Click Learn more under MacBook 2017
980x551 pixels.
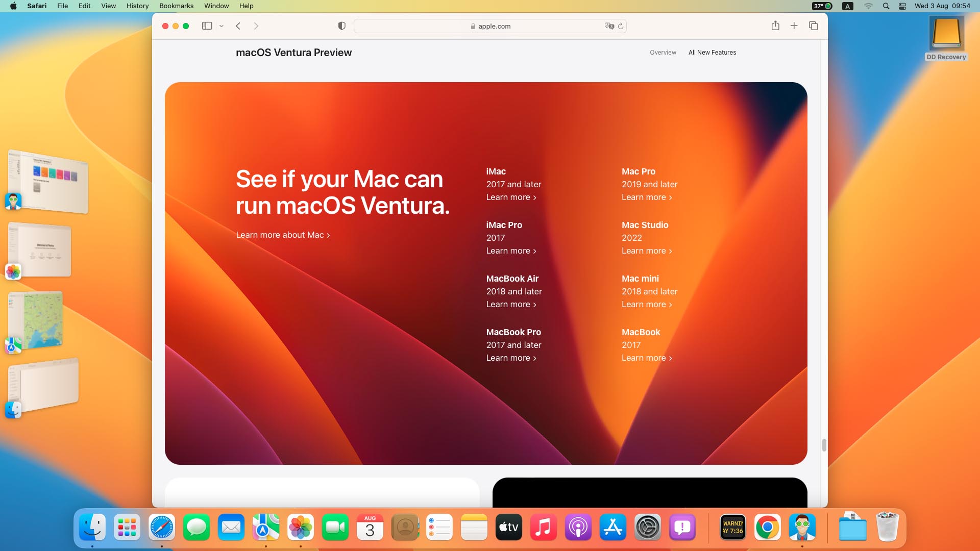(x=647, y=358)
